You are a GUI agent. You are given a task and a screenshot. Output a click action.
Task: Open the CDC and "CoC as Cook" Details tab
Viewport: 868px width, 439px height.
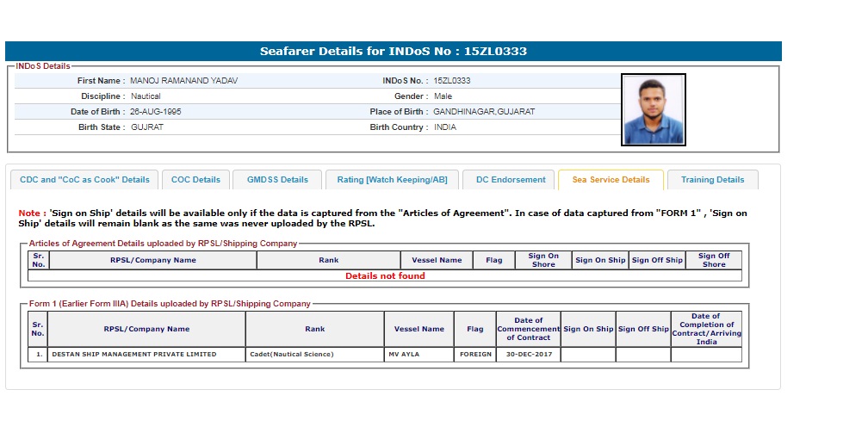click(x=84, y=180)
